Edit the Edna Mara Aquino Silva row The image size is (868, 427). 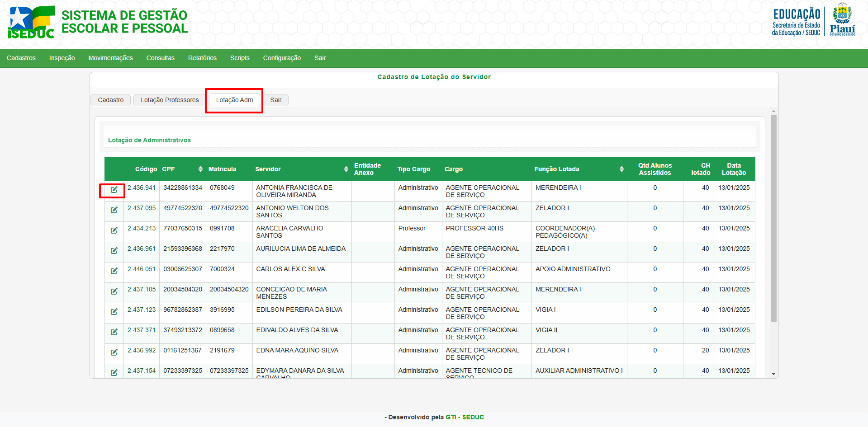tap(114, 352)
